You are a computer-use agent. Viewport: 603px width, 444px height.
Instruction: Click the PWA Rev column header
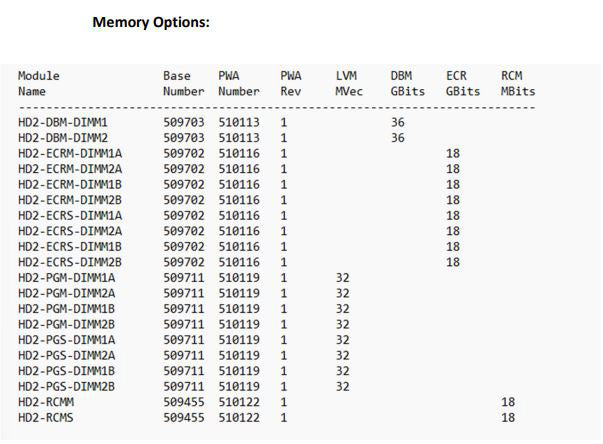coord(291,83)
